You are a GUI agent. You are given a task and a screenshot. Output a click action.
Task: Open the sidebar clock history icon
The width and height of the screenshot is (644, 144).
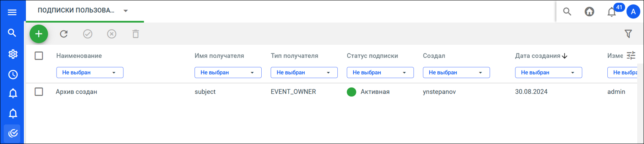coord(13,75)
